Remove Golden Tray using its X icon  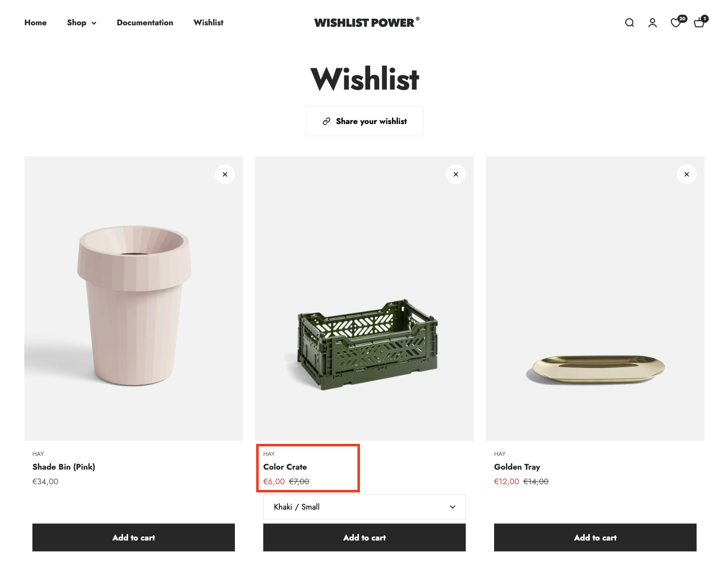(x=686, y=174)
